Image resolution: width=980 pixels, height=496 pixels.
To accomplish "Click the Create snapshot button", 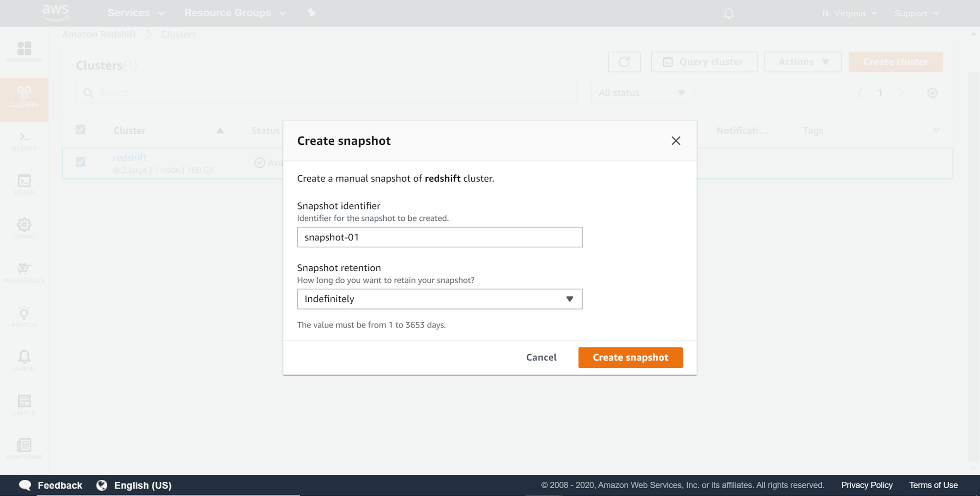I will 630,357.
